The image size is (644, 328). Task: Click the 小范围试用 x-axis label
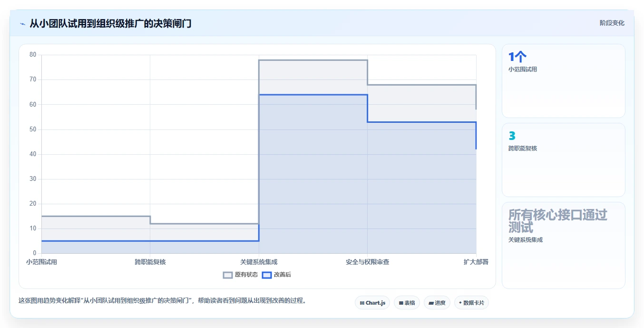point(41,262)
